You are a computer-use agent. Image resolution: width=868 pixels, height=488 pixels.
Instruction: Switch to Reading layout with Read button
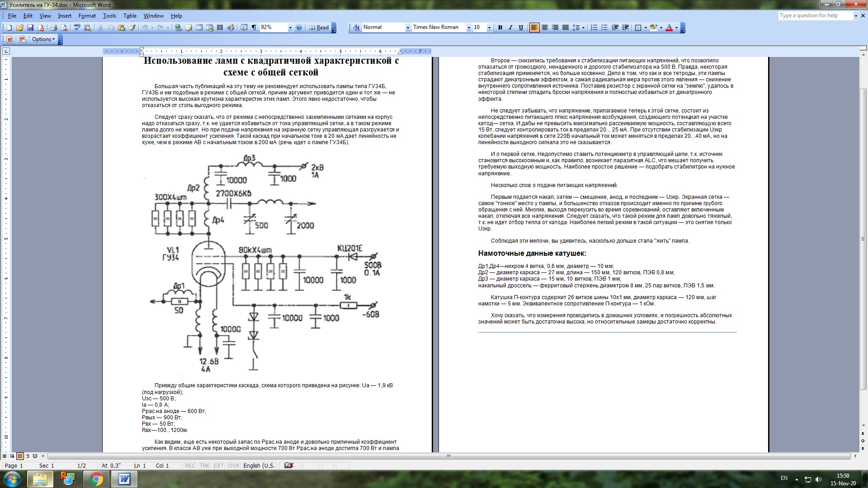pos(319,28)
